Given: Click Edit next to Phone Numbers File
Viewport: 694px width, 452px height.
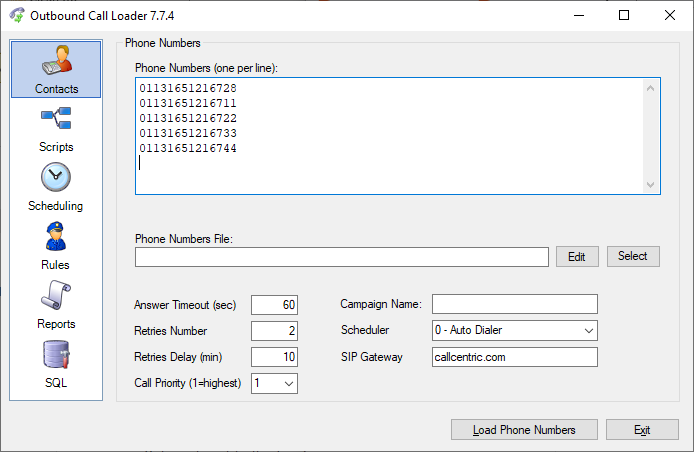Looking at the screenshot, I should tap(577, 257).
